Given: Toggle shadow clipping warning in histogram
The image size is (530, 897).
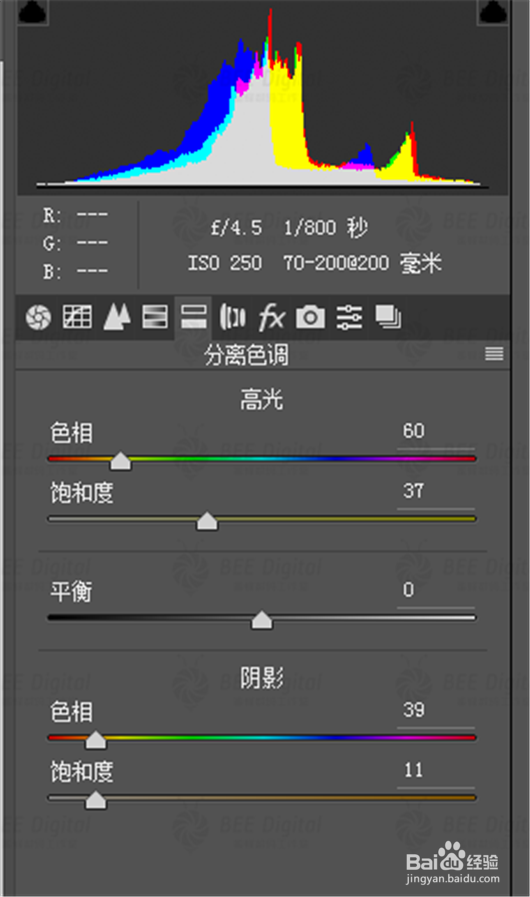Looking at the screenshot, I should point(33,12).
